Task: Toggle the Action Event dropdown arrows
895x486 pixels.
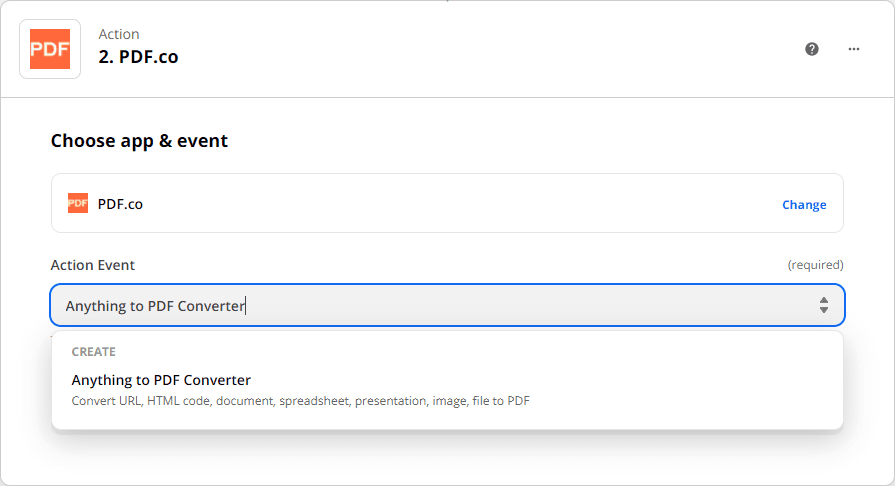Action: pyautogui.click(x=823, y=306)
